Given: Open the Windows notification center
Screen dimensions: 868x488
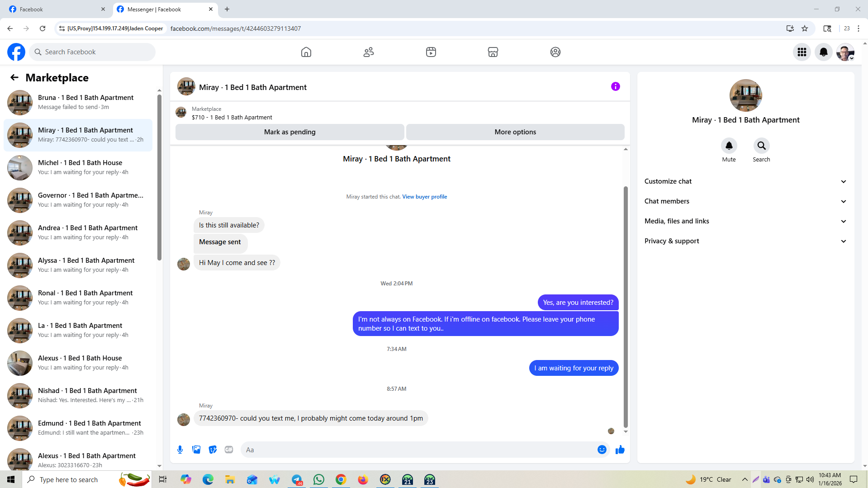Looking at the screenshot, I should click(x=854, y=479).
